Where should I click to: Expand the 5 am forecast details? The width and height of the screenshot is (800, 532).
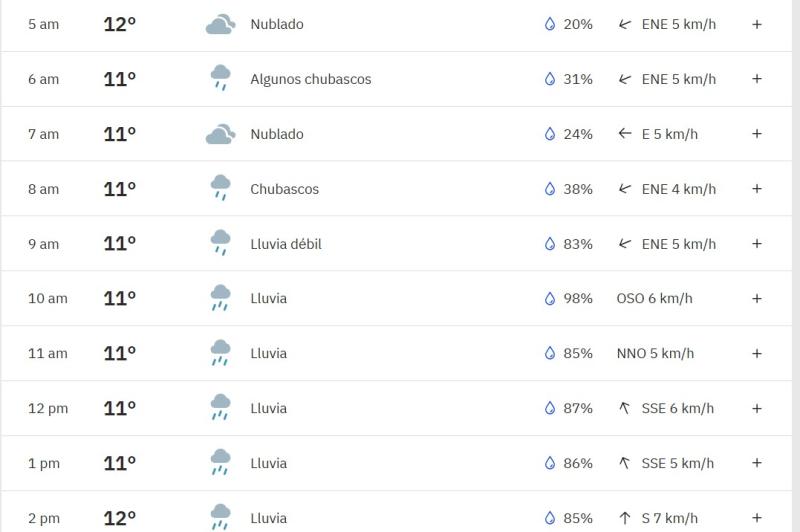coord(757,24)
